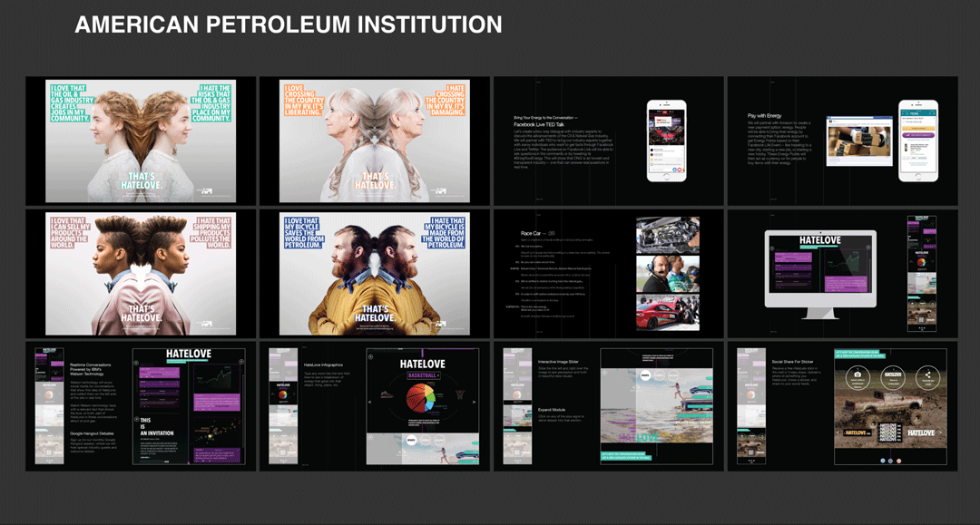Click the "AMERICAN PETROLEUM INSTITUTION" title
The height and width of the screenshot is (525, 980).
tap(289, 25)
